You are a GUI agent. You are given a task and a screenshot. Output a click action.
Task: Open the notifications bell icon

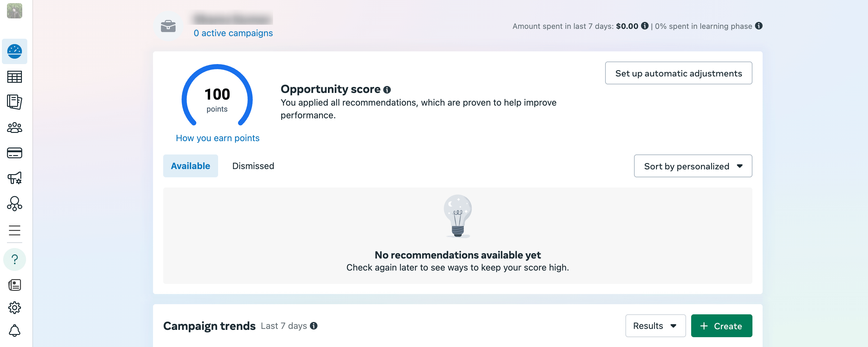(14, 331)
